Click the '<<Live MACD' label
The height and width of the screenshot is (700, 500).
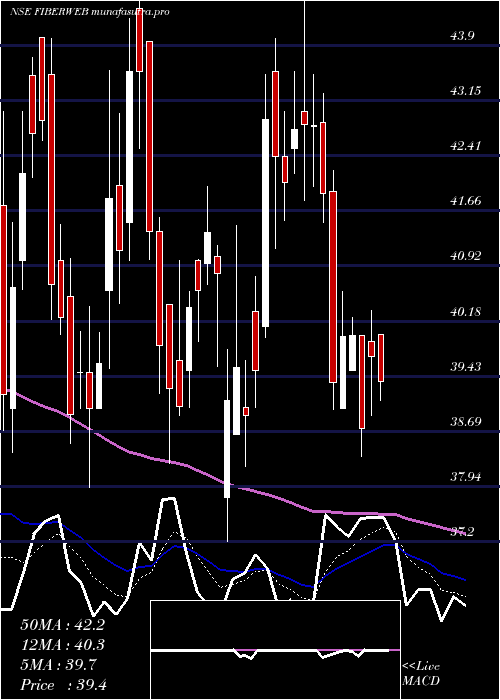pos(421,674)
